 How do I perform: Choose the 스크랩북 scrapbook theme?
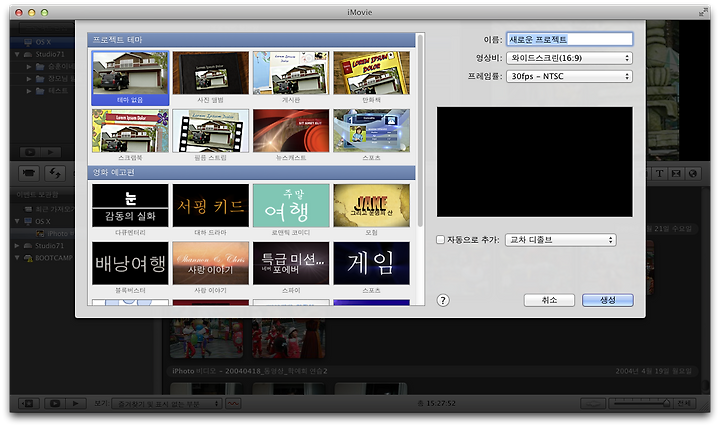130,131
